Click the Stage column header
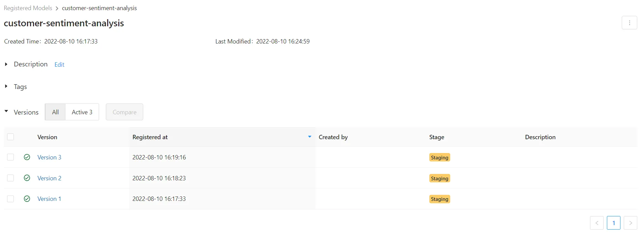 coord(436,137)
